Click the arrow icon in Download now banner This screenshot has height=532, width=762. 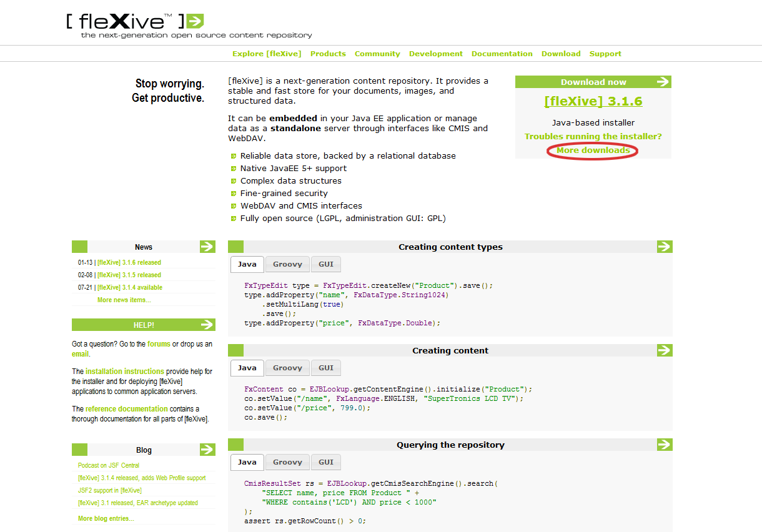(663, 82)
